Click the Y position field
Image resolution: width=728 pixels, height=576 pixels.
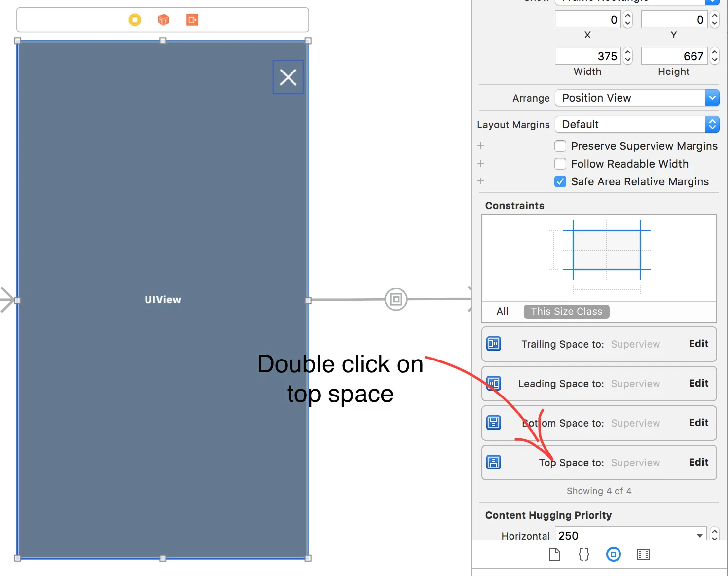tap(674, 20)
